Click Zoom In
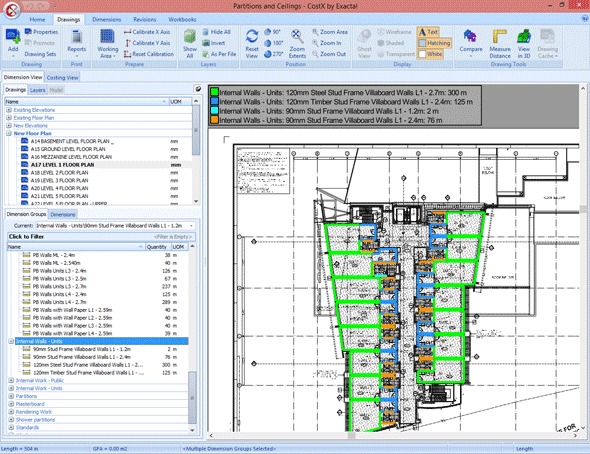 click(x=327, y=43)
